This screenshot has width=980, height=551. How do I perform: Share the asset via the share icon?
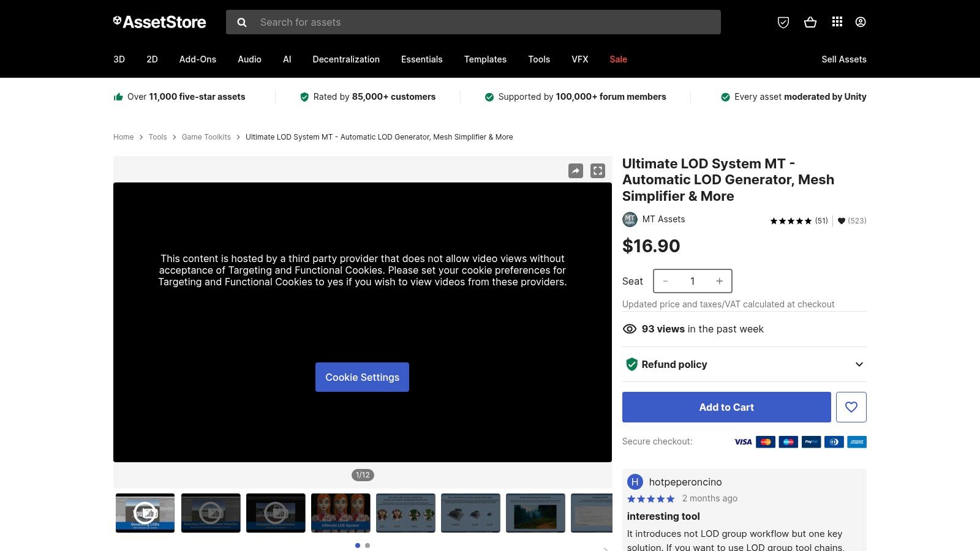coord(575,171)
